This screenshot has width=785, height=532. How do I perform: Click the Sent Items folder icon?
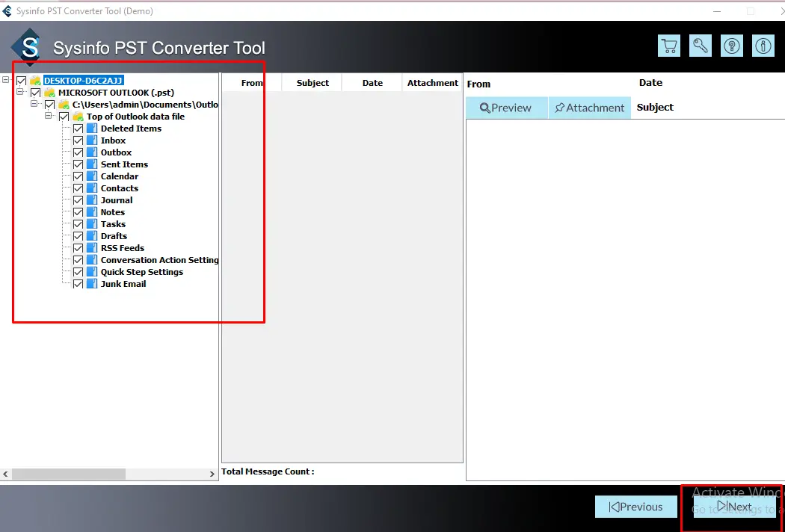click(92, 164)
